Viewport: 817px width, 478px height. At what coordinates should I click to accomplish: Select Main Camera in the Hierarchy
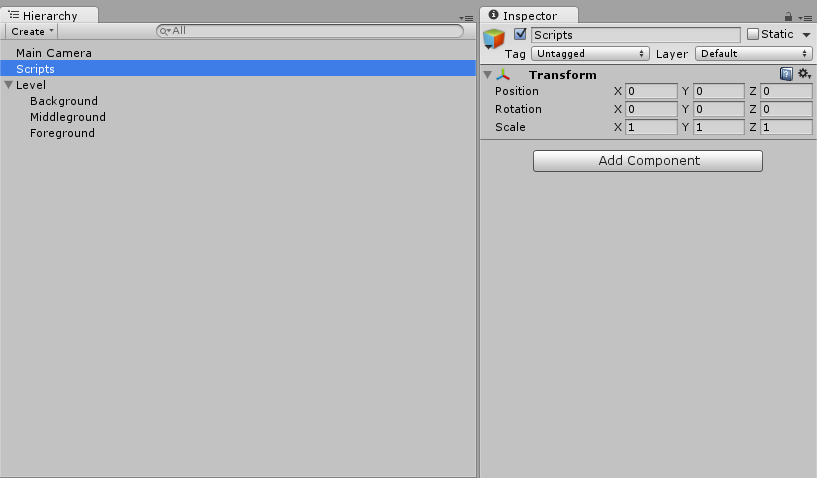[54, 53]
